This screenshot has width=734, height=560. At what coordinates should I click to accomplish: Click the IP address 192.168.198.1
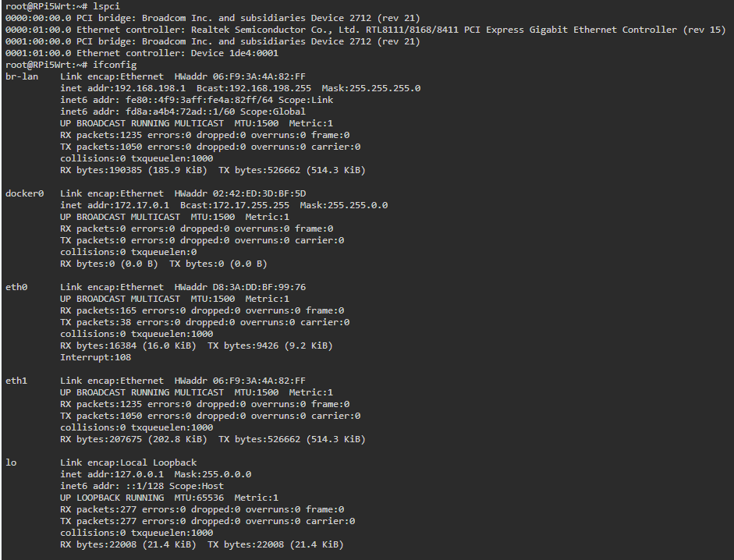(150, 88)
